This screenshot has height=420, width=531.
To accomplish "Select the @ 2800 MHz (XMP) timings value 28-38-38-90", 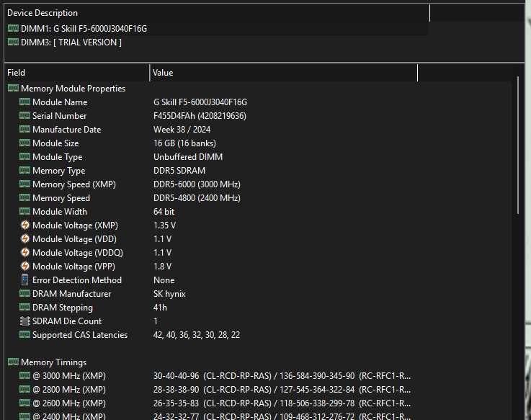I will [x=176, y=390].
